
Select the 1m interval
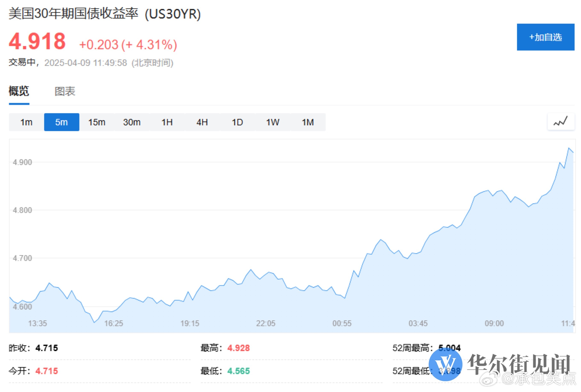click(x=26, y=122)
